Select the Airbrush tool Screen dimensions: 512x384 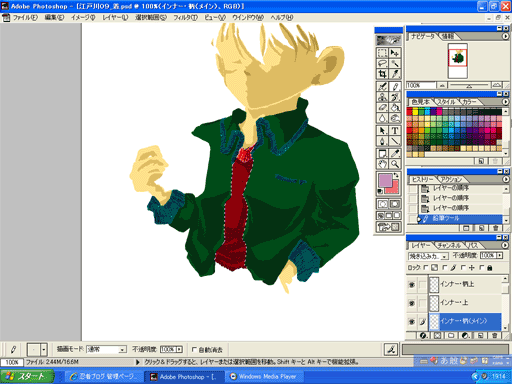click(382, 87)
